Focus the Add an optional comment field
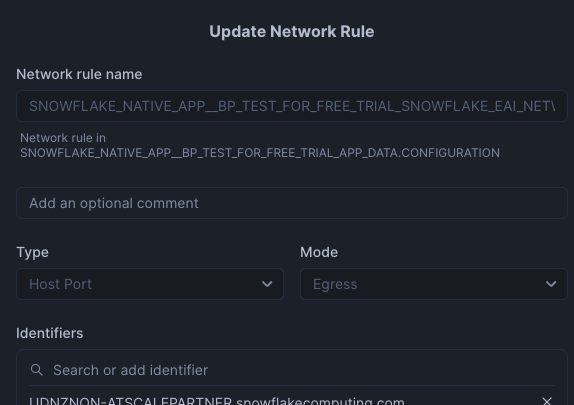The height and width of the screenshot is (405, 574). [x=292, y=203]
